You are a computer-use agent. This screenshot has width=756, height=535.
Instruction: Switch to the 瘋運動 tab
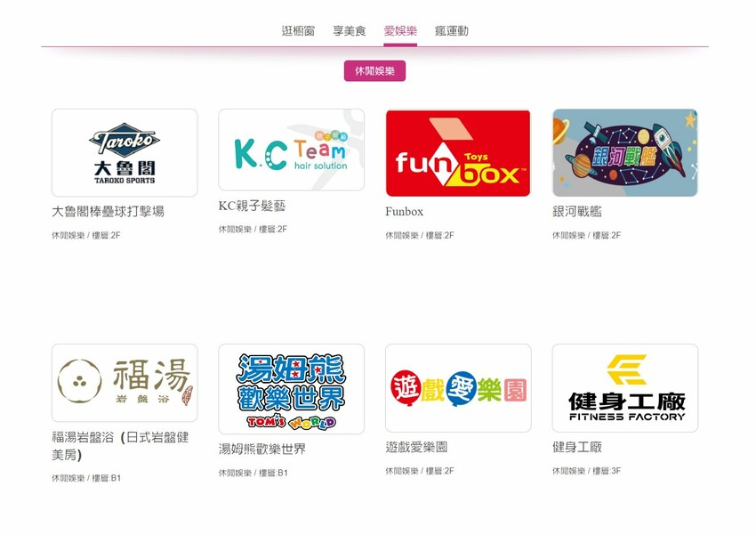tap(451, 31)
